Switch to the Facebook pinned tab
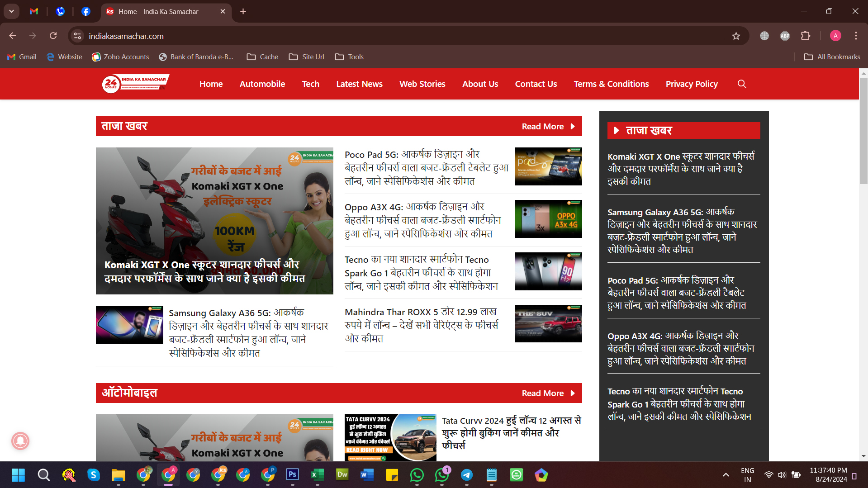Image resolution: width=868 pixels, height=488 pixels. (85, 11)
